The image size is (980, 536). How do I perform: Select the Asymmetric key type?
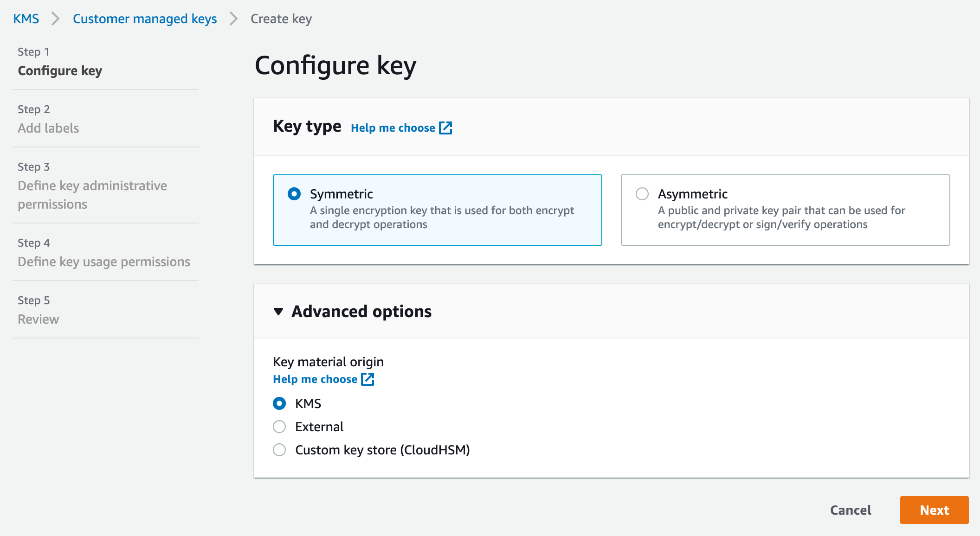(x=643, y=194)
